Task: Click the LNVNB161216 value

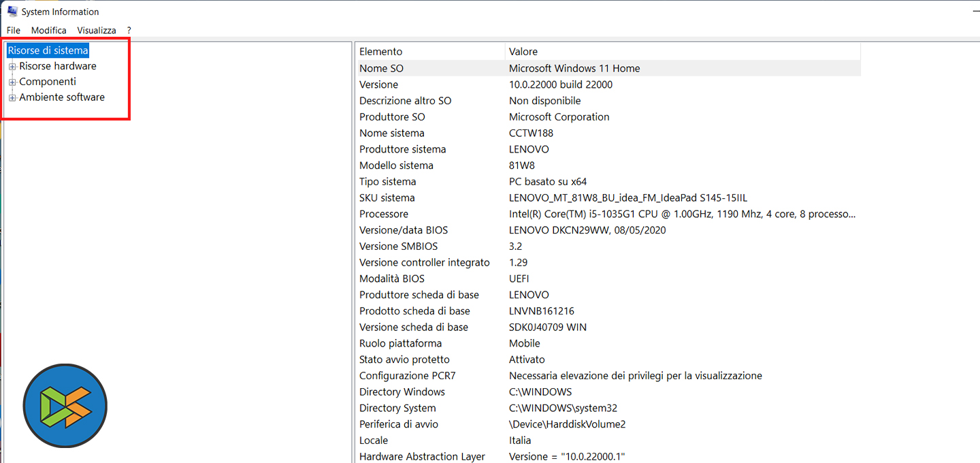Action: 542,311
